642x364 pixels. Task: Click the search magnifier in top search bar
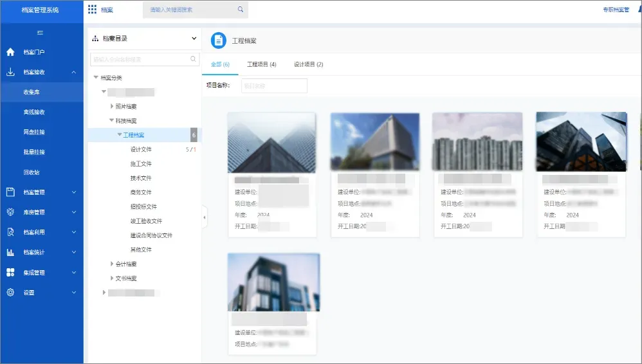pos(241,10)
